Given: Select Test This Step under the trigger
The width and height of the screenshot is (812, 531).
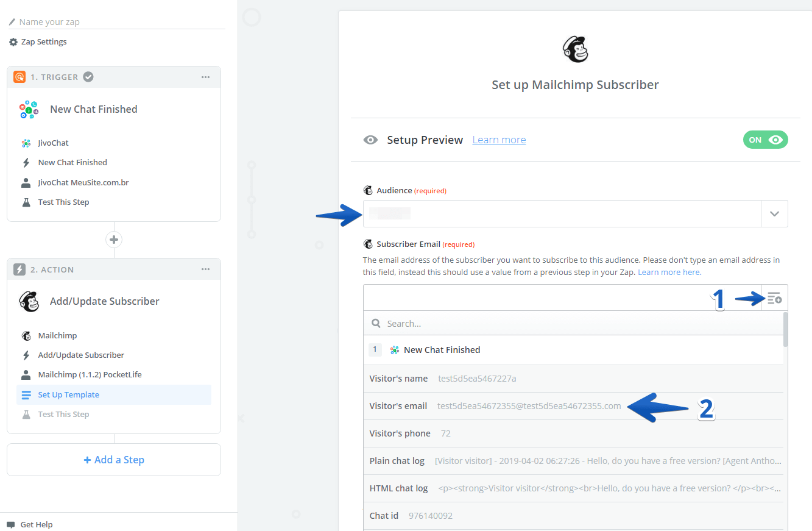Looking at the screenshot, I should click(x=63, y=202).
